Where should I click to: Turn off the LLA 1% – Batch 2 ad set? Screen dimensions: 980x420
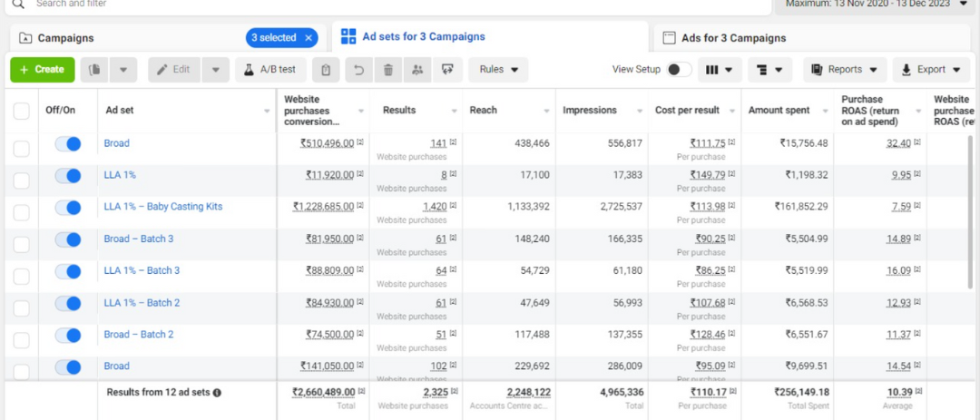(x=67, y=303)
